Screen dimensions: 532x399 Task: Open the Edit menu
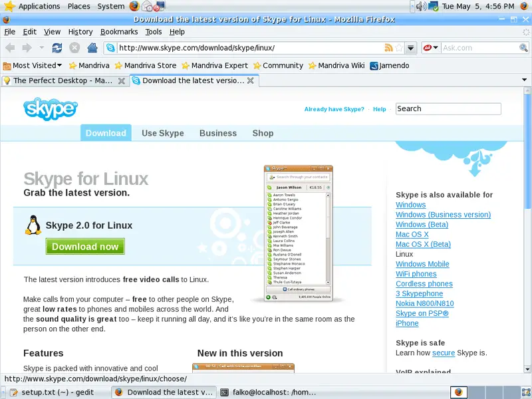pos(29,32)
